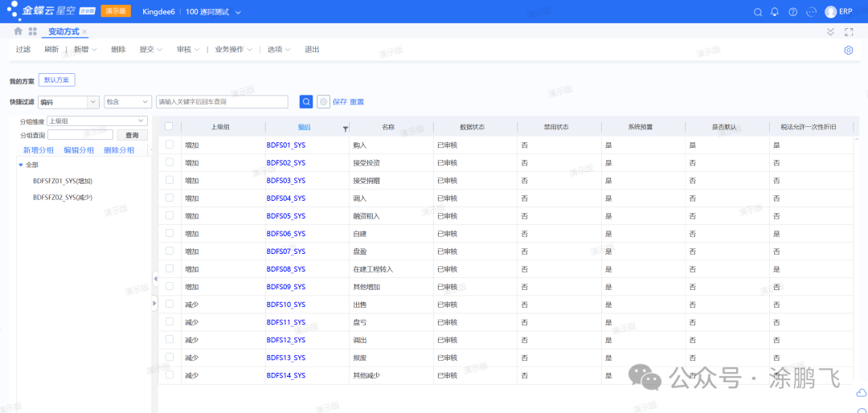This screenshot has height=413, width=868.
Task: Click the home icon in tab bar
Action: [18, 31]
